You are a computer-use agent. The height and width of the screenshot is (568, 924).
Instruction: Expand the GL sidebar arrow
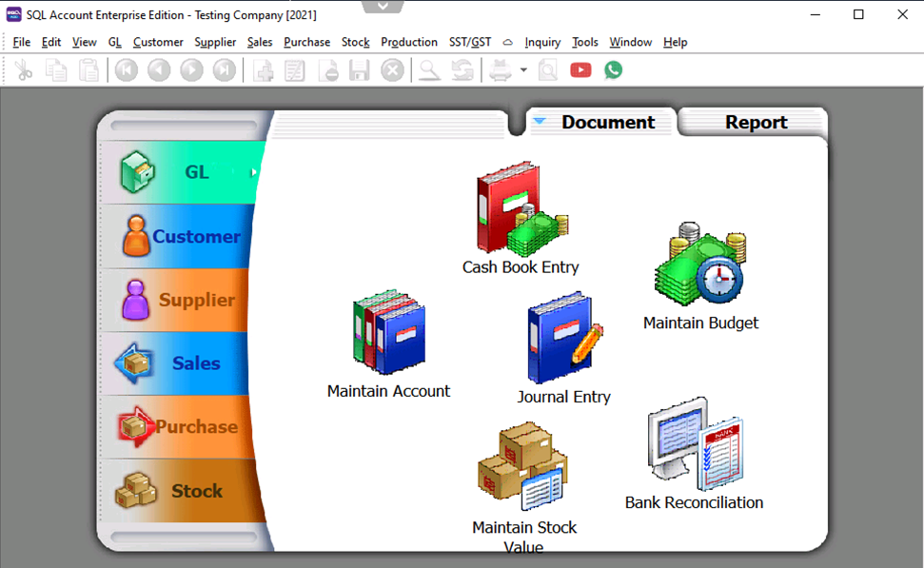pos(254,172)
